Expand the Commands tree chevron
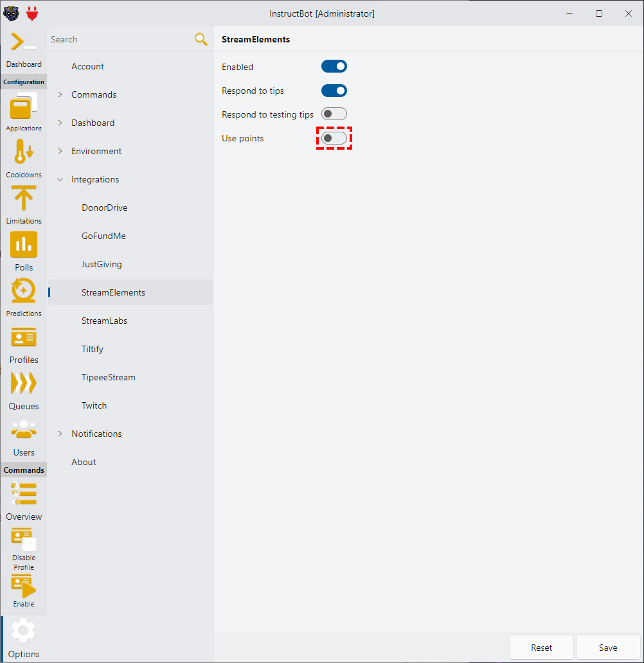 click(60, 94)
